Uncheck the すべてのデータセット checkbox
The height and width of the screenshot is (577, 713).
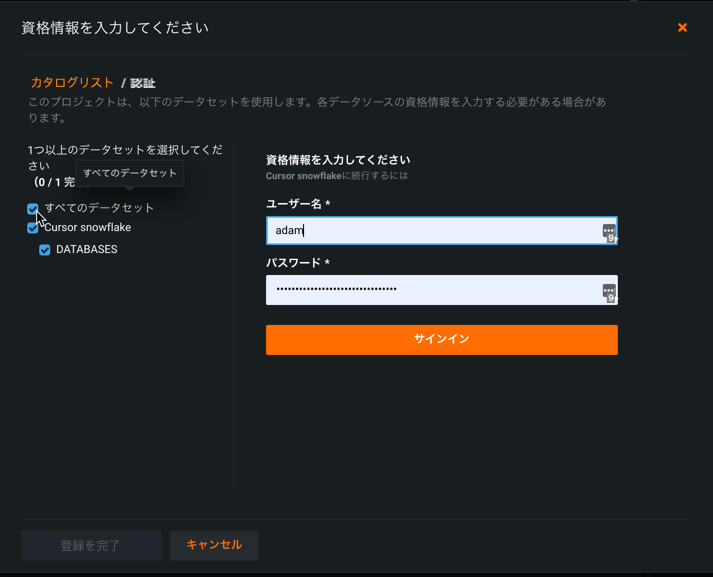coord(33,208)
